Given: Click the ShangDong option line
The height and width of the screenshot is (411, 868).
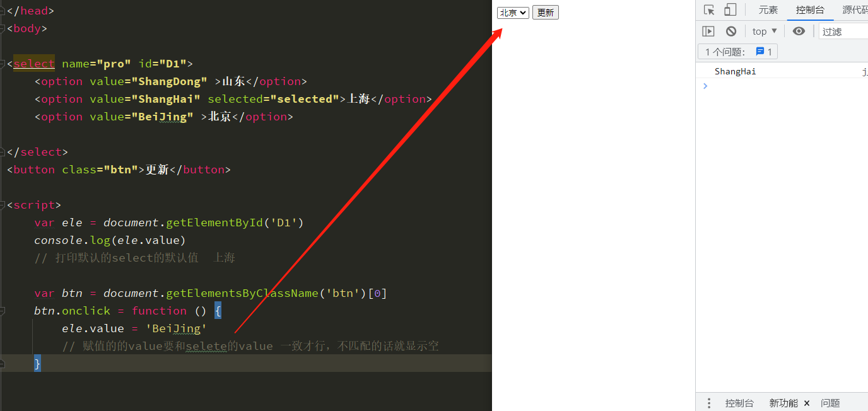Looking at the screenshot, I should tap(171, 81).
